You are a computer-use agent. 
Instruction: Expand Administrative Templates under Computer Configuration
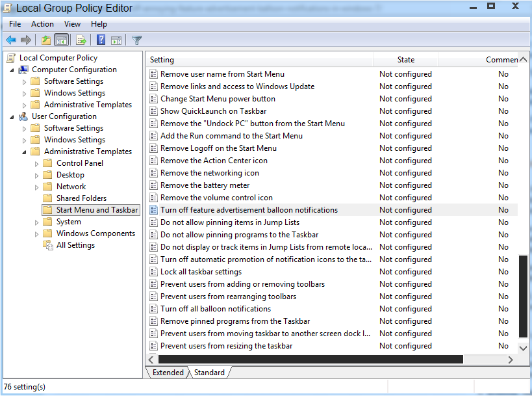click(x=24, y=105)
